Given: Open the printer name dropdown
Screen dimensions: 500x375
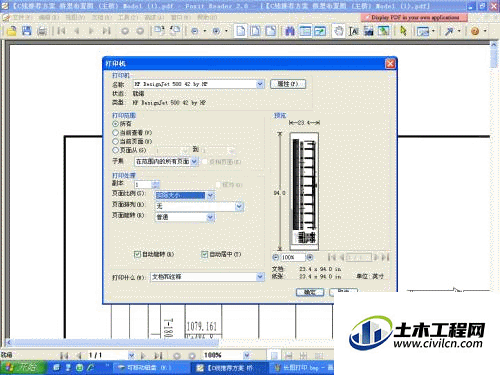Looking at the screenshot, I should (x=260, y=84).
